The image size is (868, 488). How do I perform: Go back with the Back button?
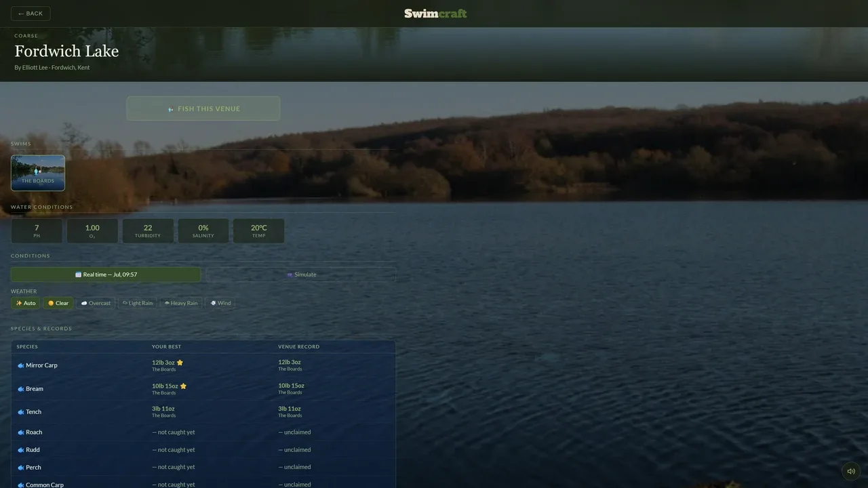pyautogui.click(x=31, y=14)
